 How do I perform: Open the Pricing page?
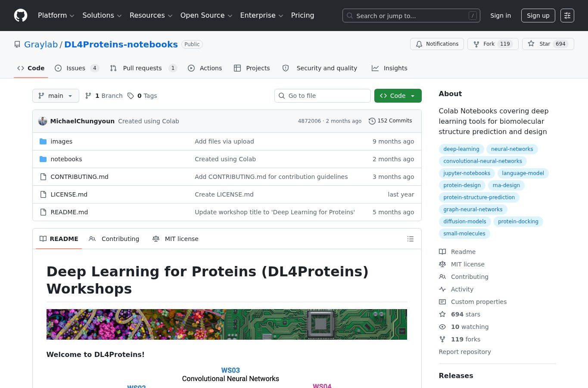click(302, 16)
